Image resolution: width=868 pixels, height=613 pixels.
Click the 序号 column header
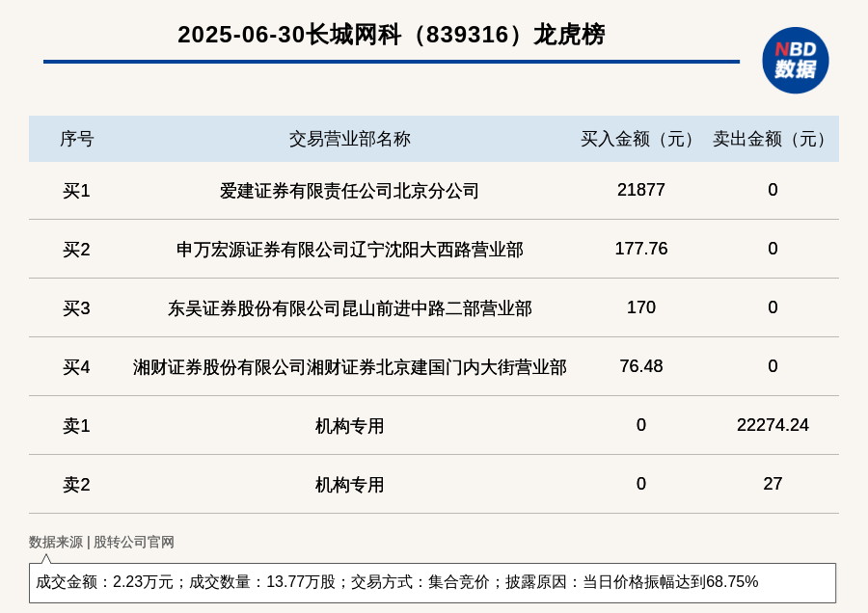[x=77, y=139]
